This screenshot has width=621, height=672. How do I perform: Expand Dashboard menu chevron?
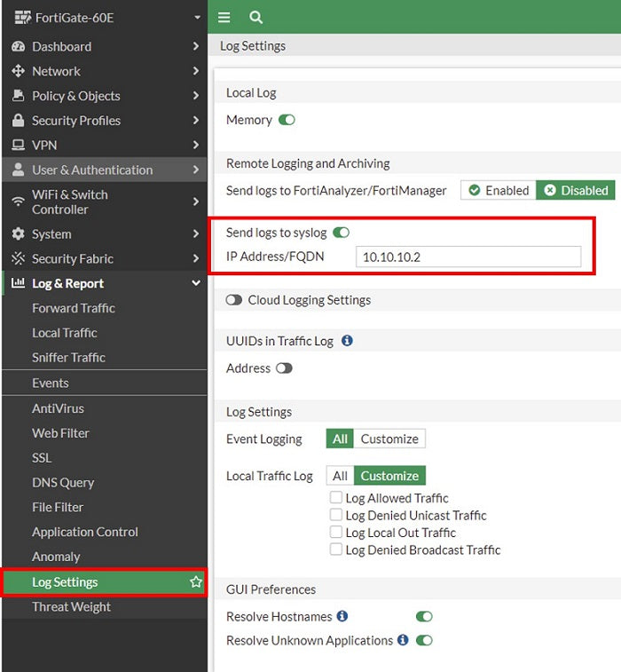tap(196, 46)
